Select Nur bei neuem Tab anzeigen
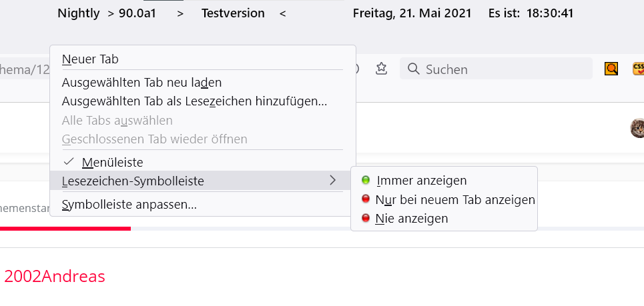 [455, 199]
